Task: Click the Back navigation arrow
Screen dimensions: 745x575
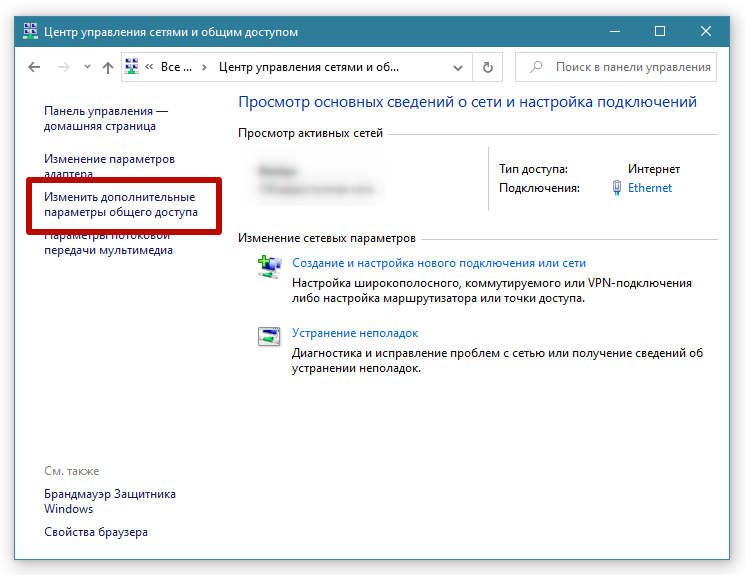Action: (x=34, y=68)
